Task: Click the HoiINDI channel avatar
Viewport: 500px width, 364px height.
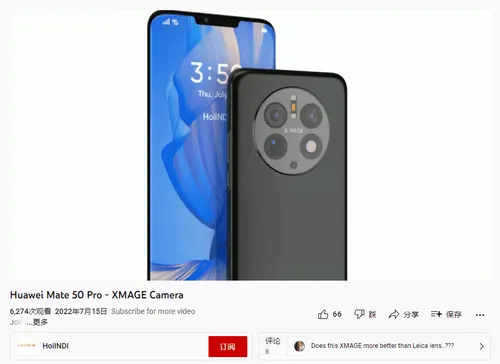Action: tap(27, 346)
